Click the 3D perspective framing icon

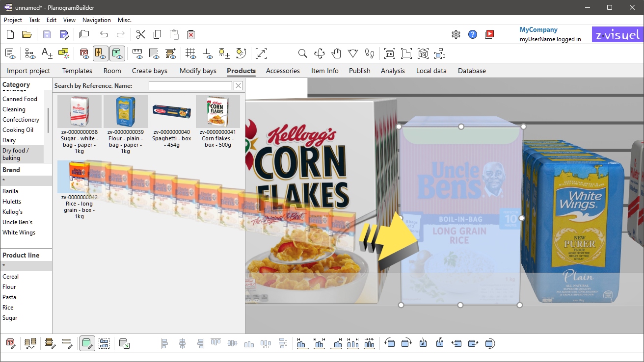(423, 53)
